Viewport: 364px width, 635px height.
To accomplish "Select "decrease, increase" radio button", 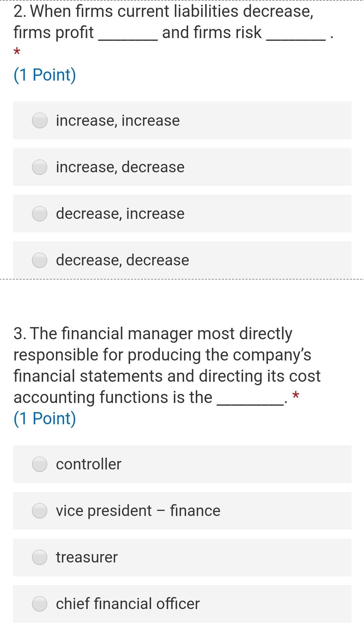I will pyautogui.click(x=39, y=213).
